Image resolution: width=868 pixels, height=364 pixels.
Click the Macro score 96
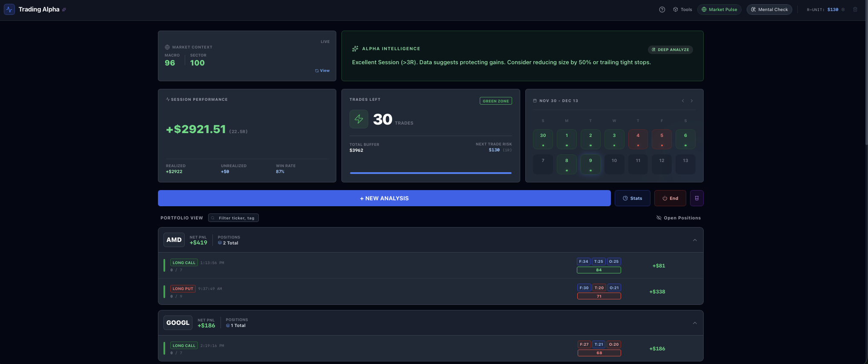coord(170,63)
